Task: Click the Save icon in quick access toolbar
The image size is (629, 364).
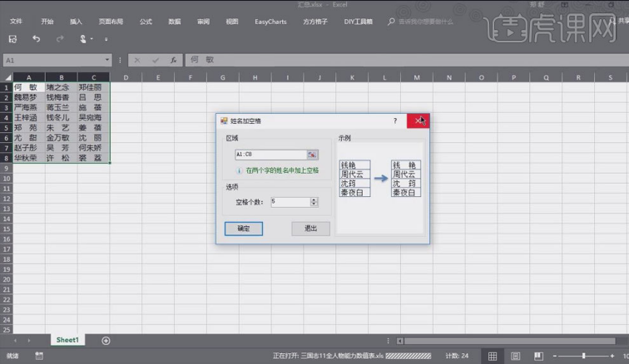Action: tap(12, 39)
